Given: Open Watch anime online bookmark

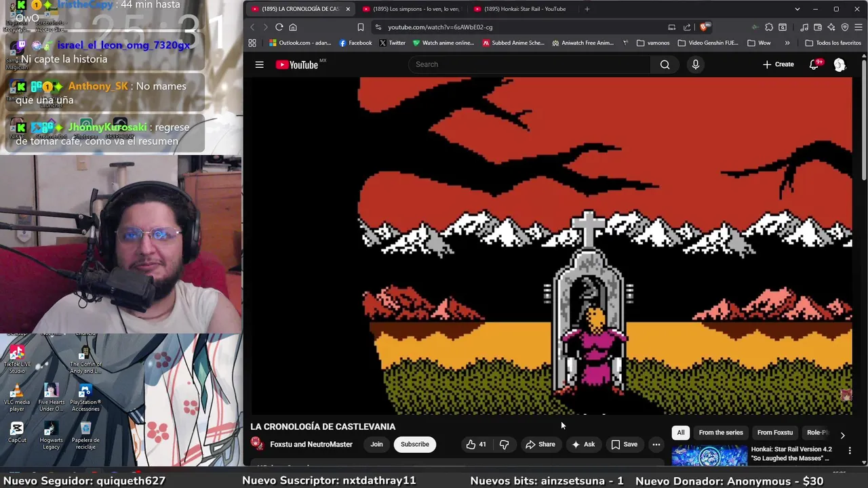Looking at the screenshot, I should [x=443, y=43].
